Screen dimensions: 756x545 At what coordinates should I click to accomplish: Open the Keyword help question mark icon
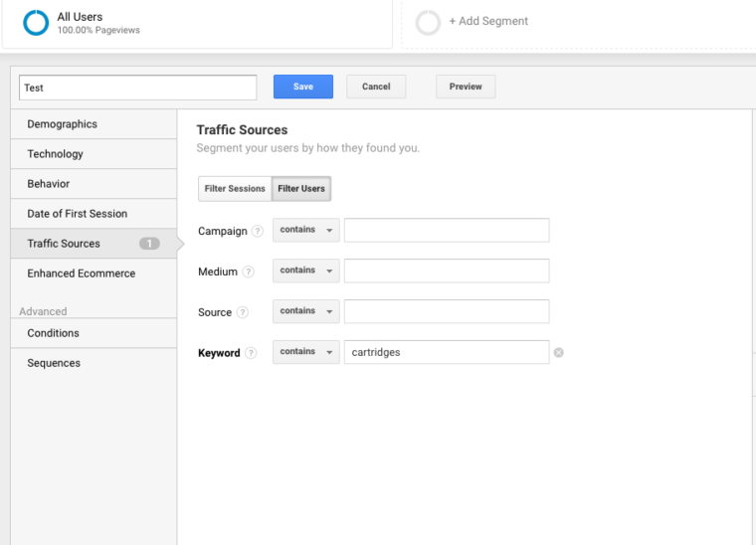(251, 353)
